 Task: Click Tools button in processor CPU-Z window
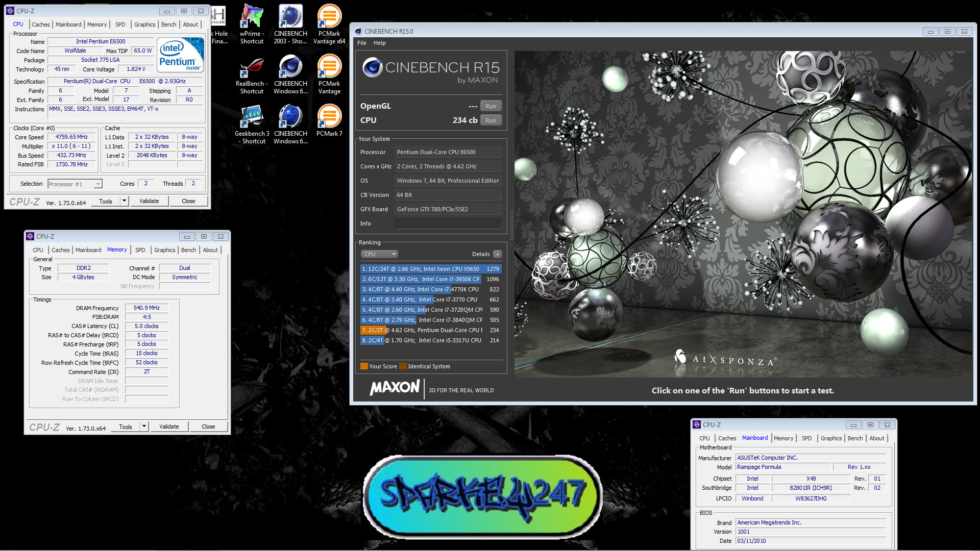point(106,201)
